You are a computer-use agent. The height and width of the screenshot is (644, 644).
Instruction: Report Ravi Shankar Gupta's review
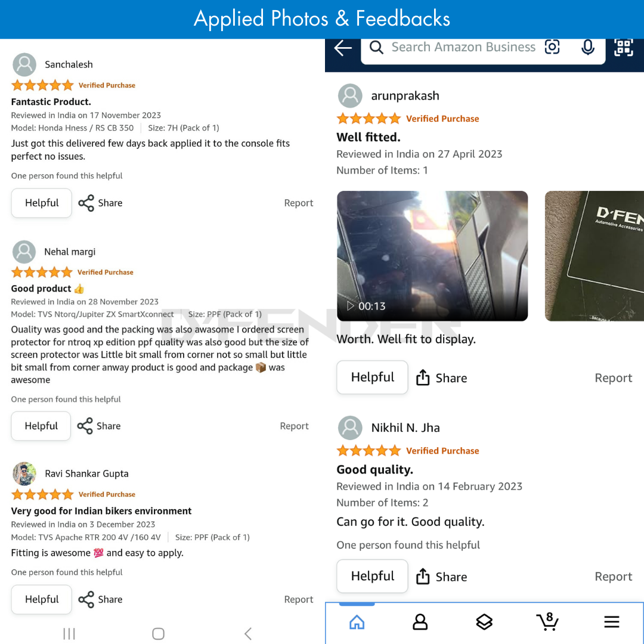298,600
